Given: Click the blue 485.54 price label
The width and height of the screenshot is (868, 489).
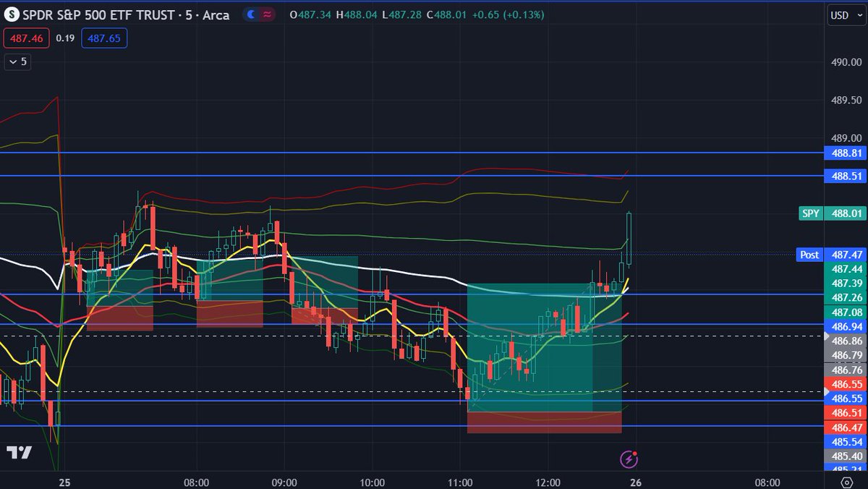Looking at the screenshot, I should click(846, 442).
